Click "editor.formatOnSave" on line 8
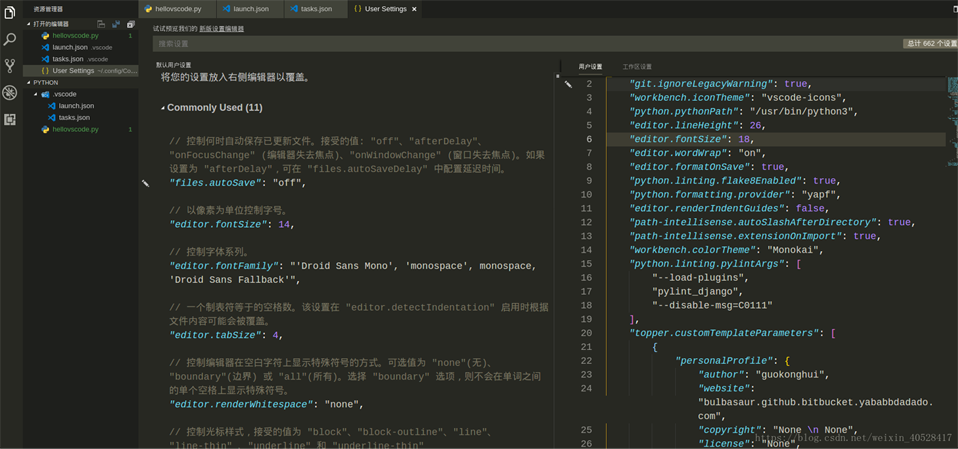 coord(692,167)
